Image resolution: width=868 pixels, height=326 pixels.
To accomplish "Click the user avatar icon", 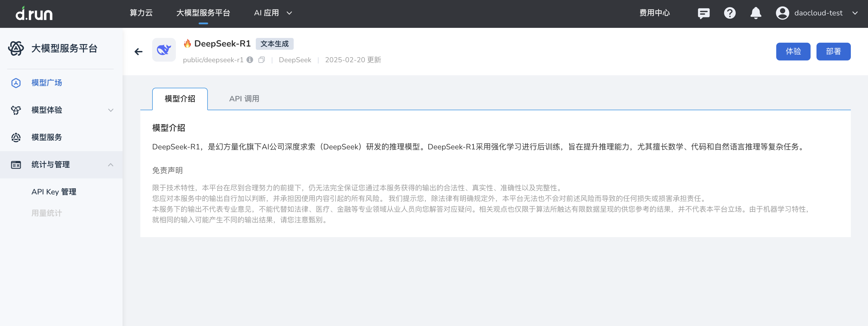I will coord(782,13).
